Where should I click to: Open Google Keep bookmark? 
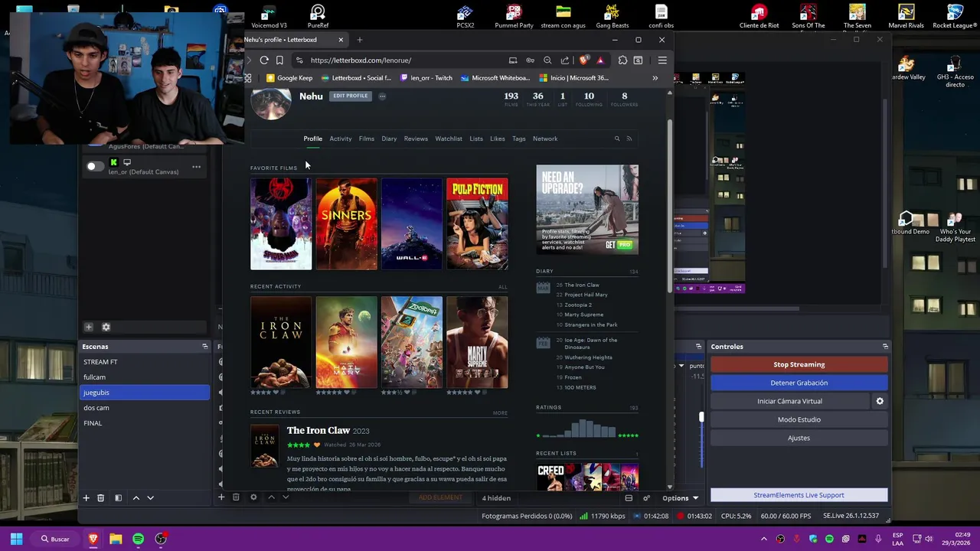click(289, 78)
